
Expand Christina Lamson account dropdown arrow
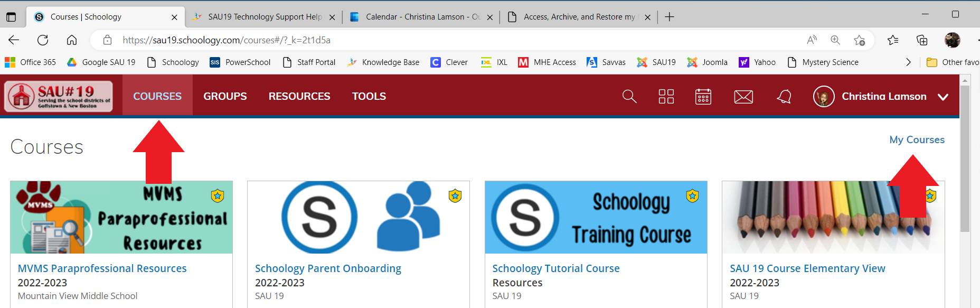[943, 97]
